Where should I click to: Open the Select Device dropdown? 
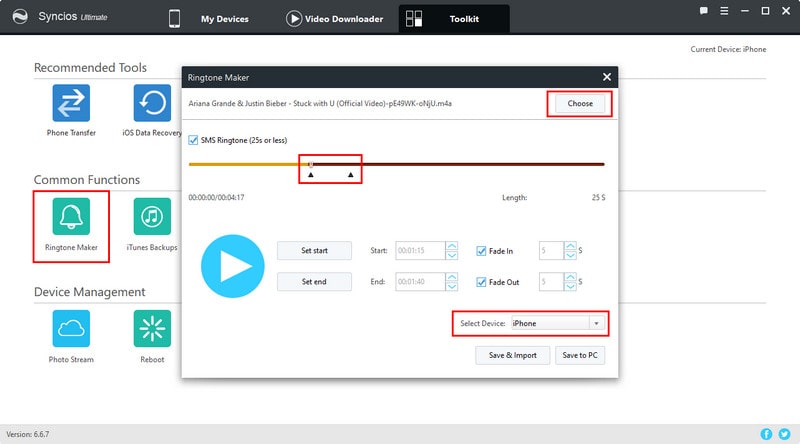coord(596,323)
